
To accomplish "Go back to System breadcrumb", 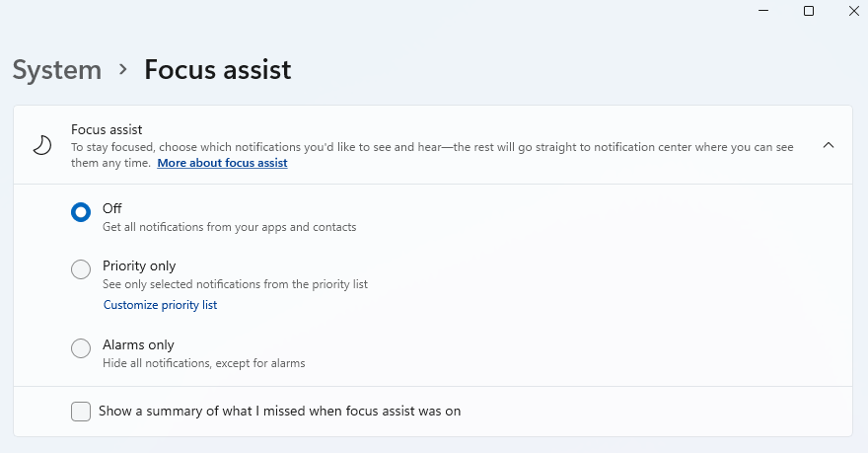I will click(57, 70).
